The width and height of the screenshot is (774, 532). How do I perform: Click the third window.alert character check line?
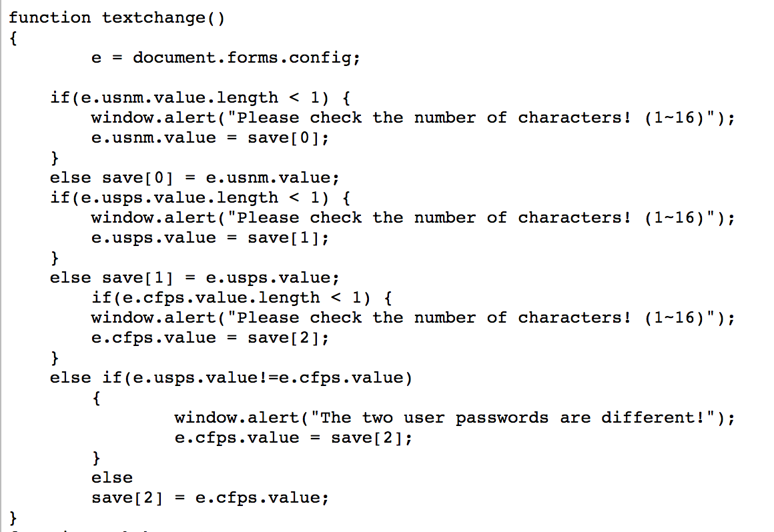[412, 319]
